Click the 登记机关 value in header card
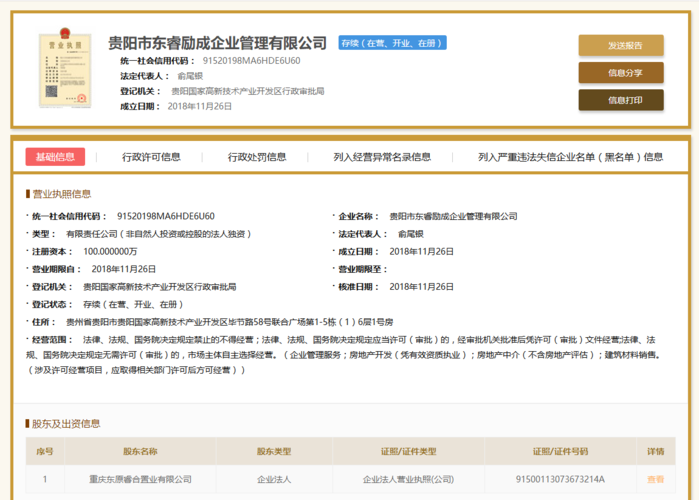Screen dimensions: 699x500 pos(248,91)
